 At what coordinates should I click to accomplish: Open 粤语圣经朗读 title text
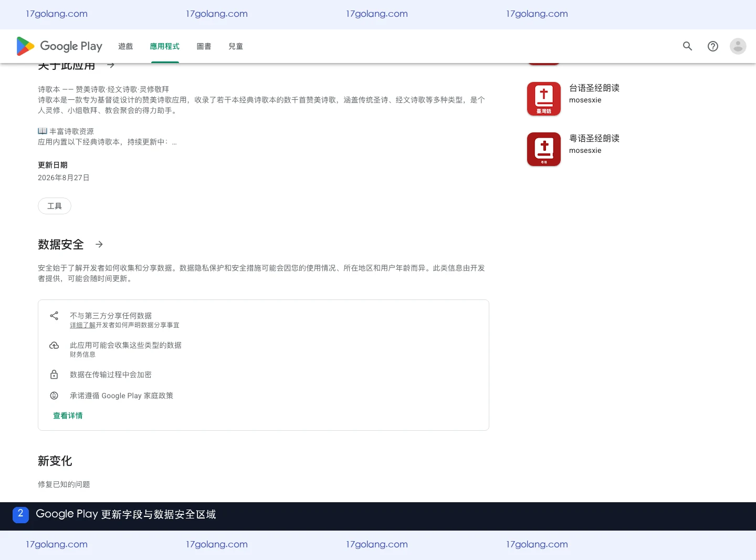[594, 138]
